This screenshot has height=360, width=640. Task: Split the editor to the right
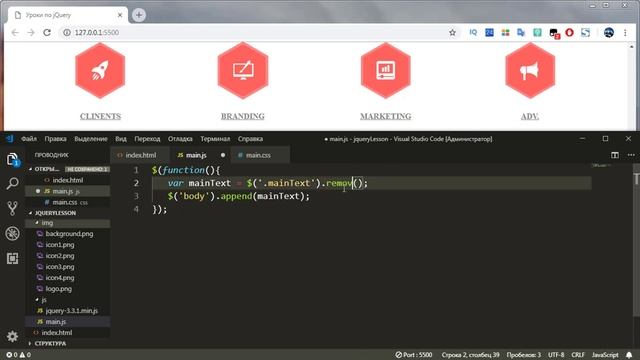pos(615,155)
